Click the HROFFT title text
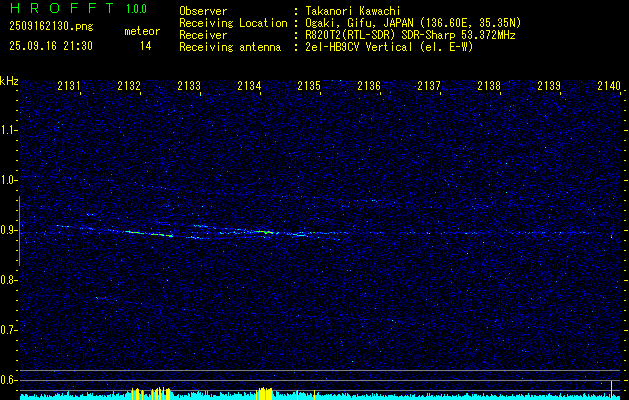This screenshot has height=400, width=629. [63, 8]
